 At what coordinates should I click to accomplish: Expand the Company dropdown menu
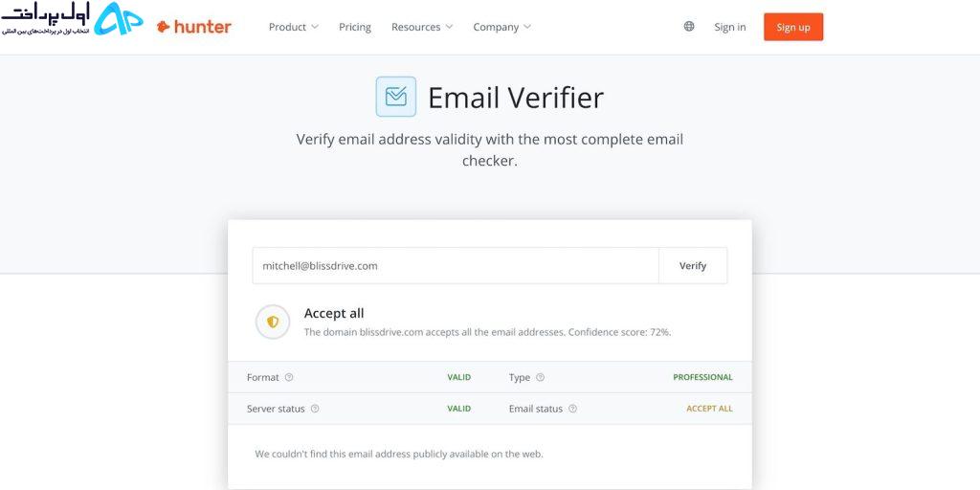(501, 27)
